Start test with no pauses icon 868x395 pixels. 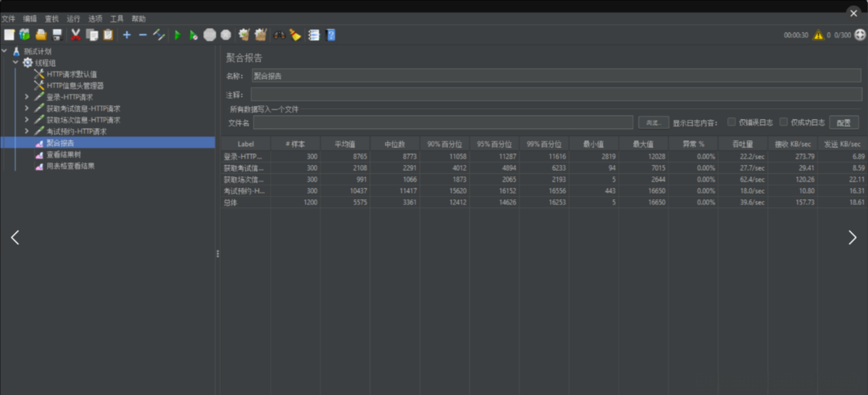pyautogui.click(x=194, y=35)
